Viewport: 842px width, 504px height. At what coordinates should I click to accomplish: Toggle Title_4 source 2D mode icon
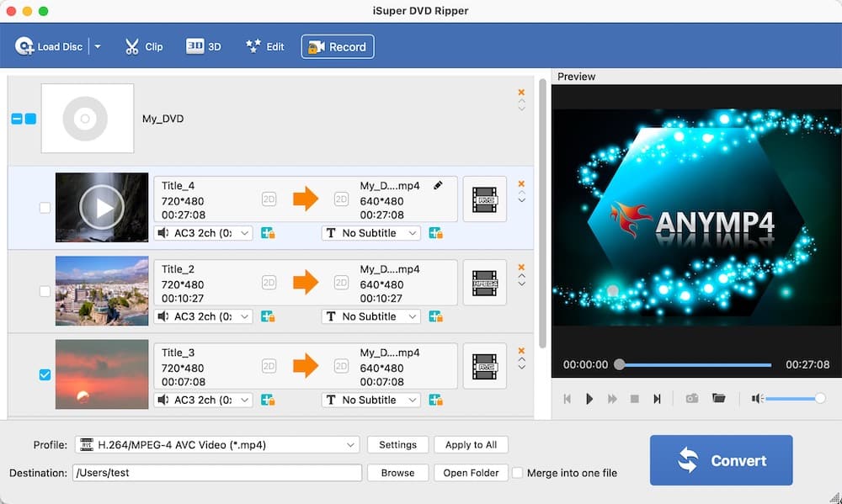tap(269, 199)
